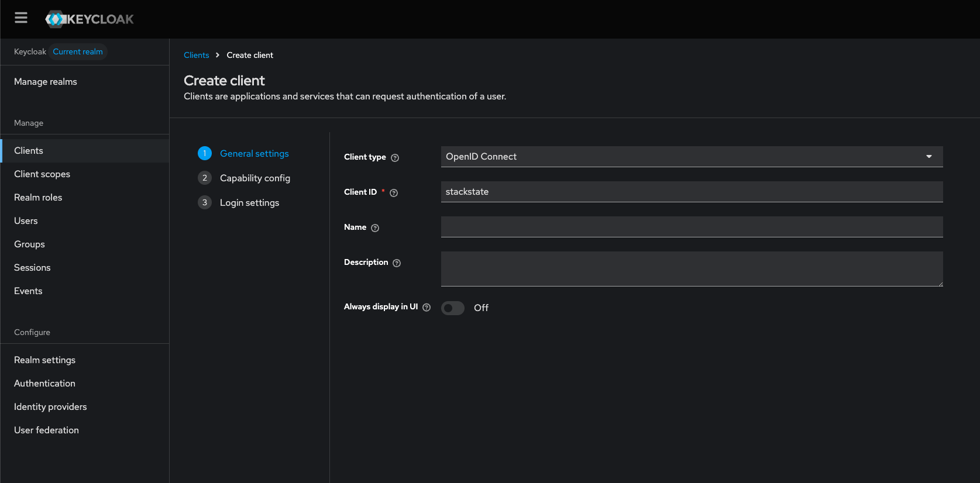The height and width of the screenshot is (483, 980).
Task: Click the Create client page heading
Action: 224,80
